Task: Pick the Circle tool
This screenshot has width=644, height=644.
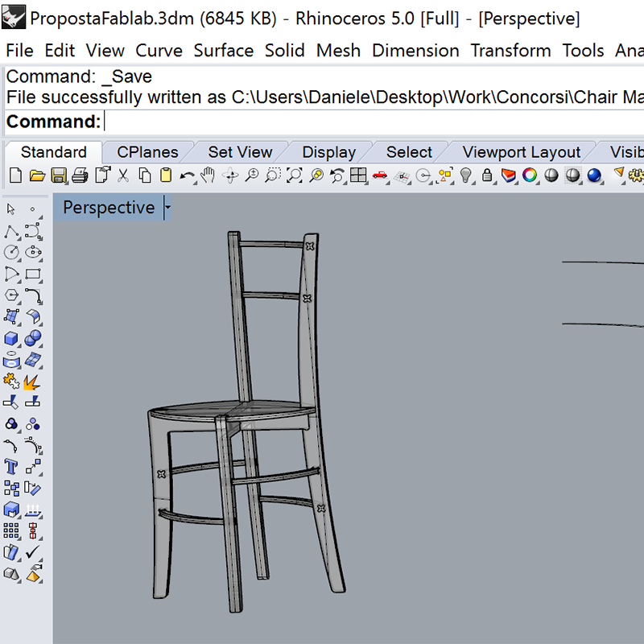Action: [x=11, y=252]
